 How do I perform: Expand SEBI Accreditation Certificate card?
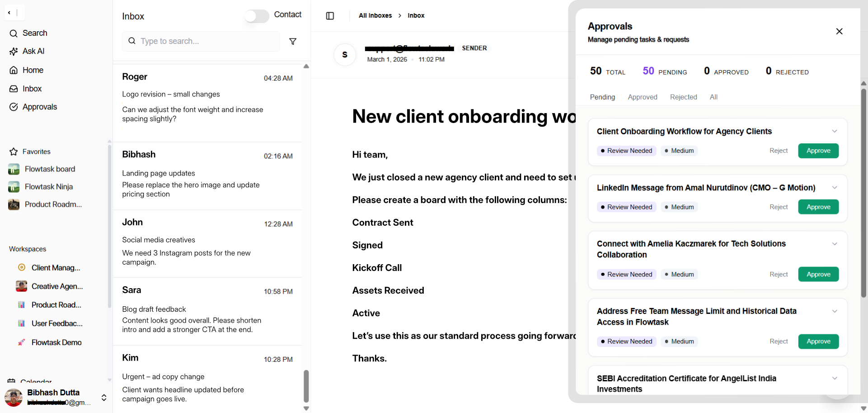[835, 378]
